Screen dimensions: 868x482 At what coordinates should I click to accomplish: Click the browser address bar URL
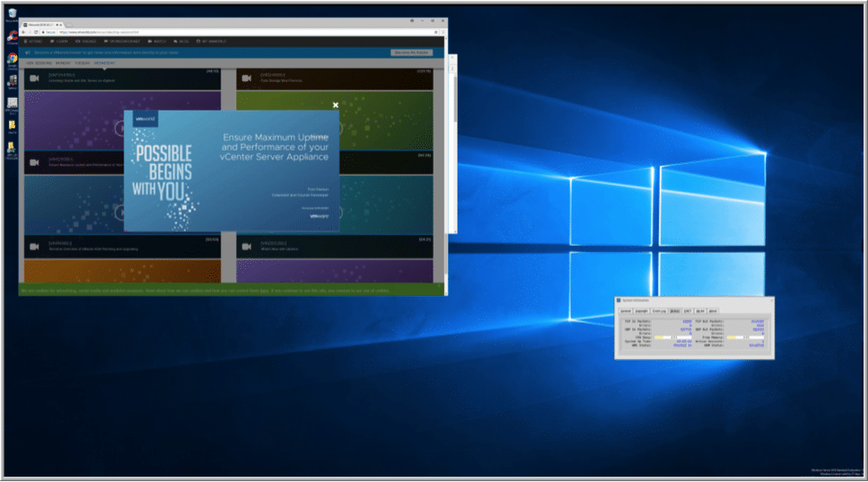point(100,32)
